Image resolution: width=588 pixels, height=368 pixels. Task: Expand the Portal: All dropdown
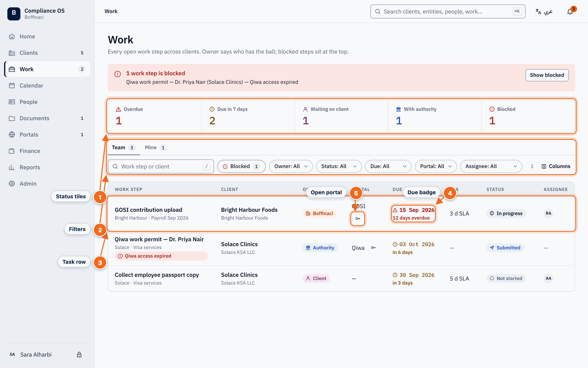(436, 166)
